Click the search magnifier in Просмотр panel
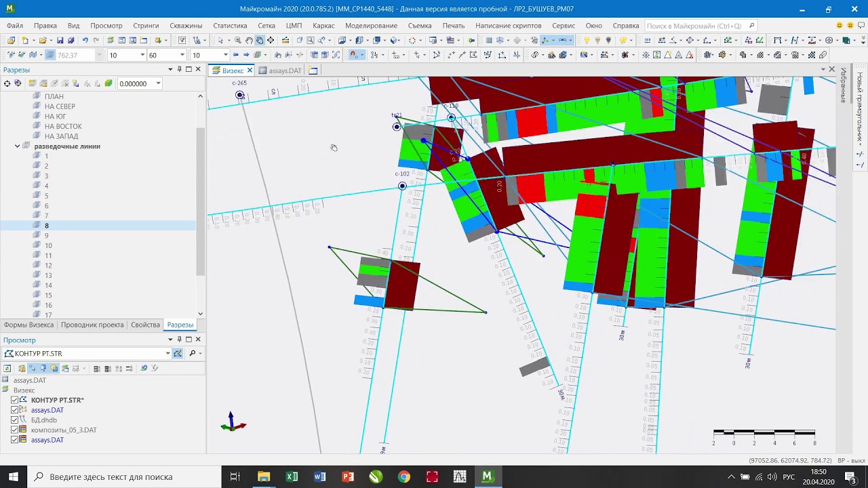 (193, 353)
